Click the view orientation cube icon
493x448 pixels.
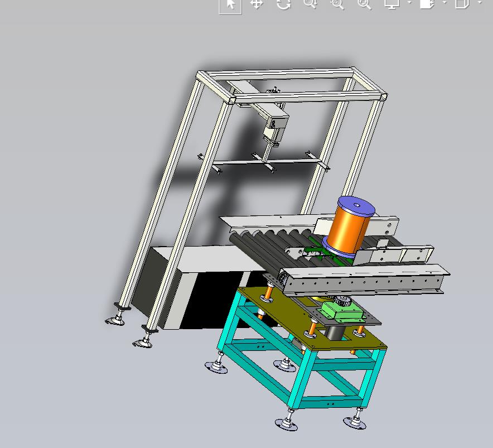(462, 4)
